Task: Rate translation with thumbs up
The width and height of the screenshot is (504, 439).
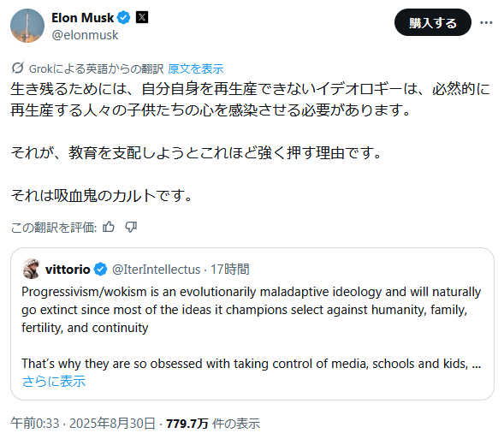Action: click(x=109, y=227)
